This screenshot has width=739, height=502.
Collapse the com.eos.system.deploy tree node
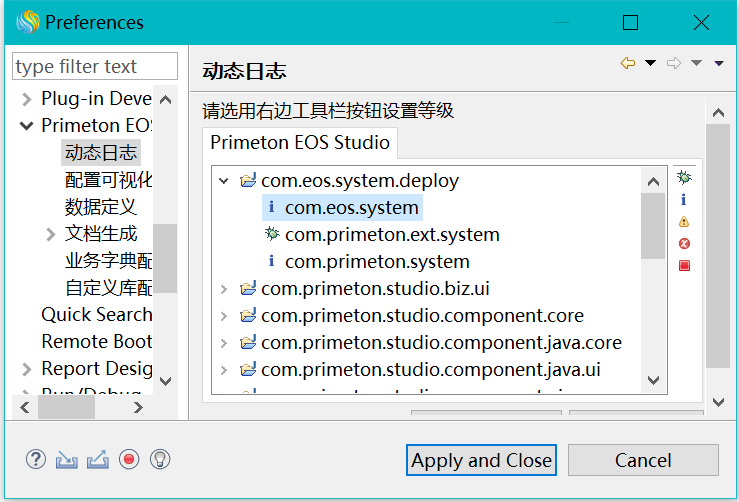point(224,182)
